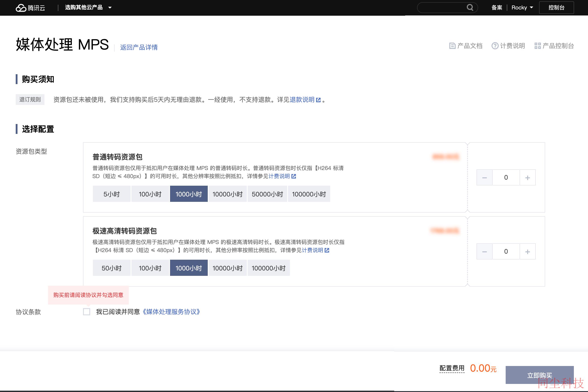Open the 产品控制台 link
Viewport: 588px width, 392px height.
[558, 46]
